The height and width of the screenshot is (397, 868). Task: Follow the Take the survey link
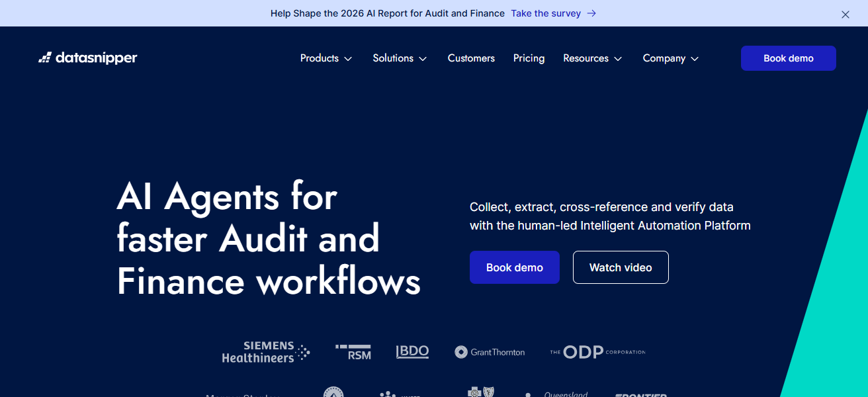[x=546, y=13]
